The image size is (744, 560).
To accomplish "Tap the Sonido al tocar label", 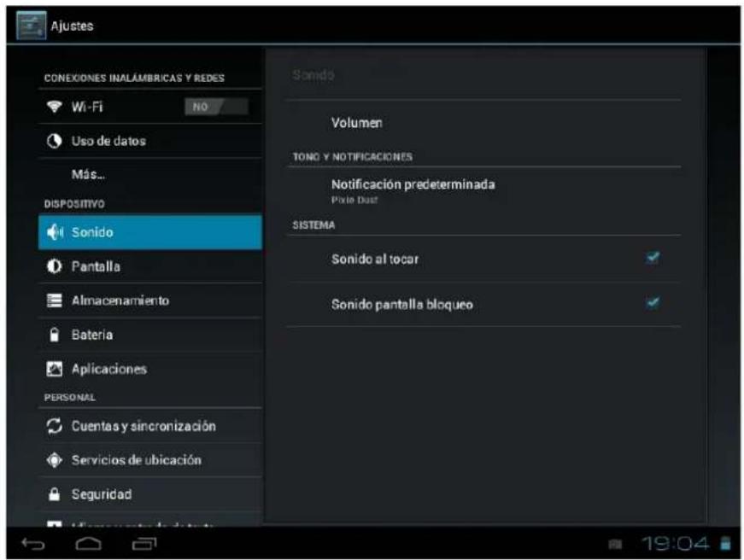I will coord(375,259).
